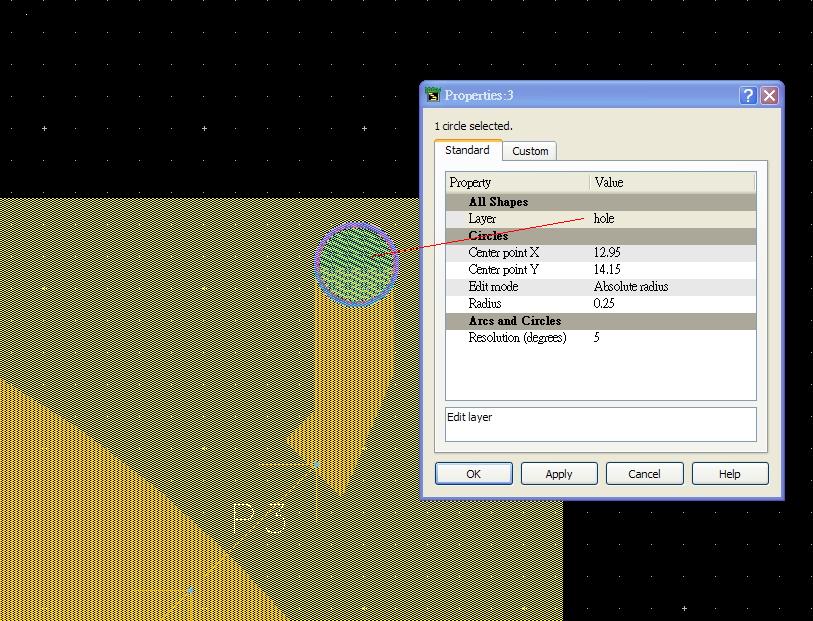This screenshot has height=621, width=813.
Task: Click the Arcs and Circles section header
Action: (x=601, y=321)
